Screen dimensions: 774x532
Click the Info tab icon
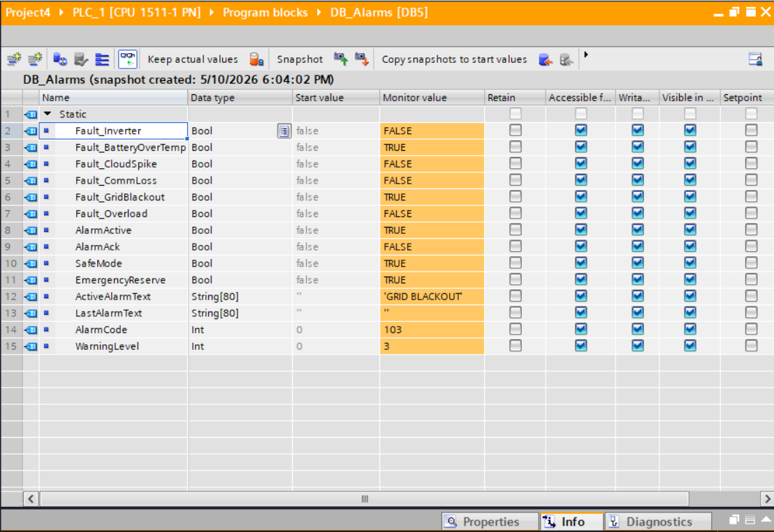coord(549,521)
